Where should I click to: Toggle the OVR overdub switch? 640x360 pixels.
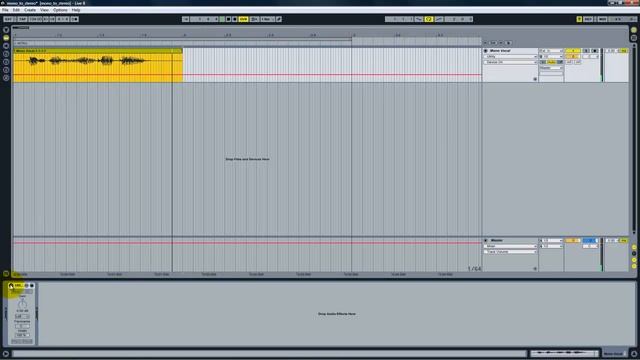pyautogui.click(x=243, y=19)
